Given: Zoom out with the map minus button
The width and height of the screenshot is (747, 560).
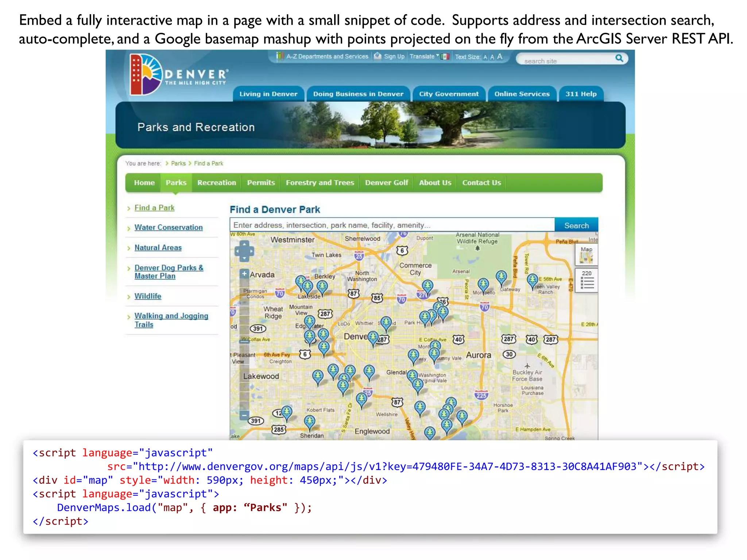Looking at the screenshot, I should click(x=244, y=415).
